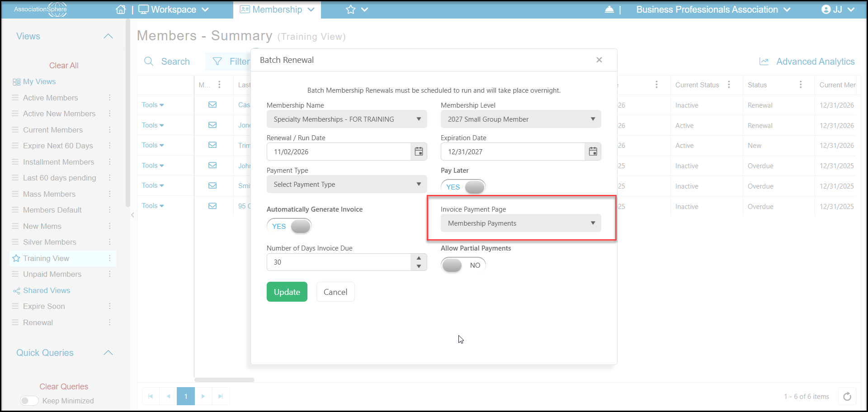Email the member in the 95 row
Screen dimensions: 868x412
(212, 206)
